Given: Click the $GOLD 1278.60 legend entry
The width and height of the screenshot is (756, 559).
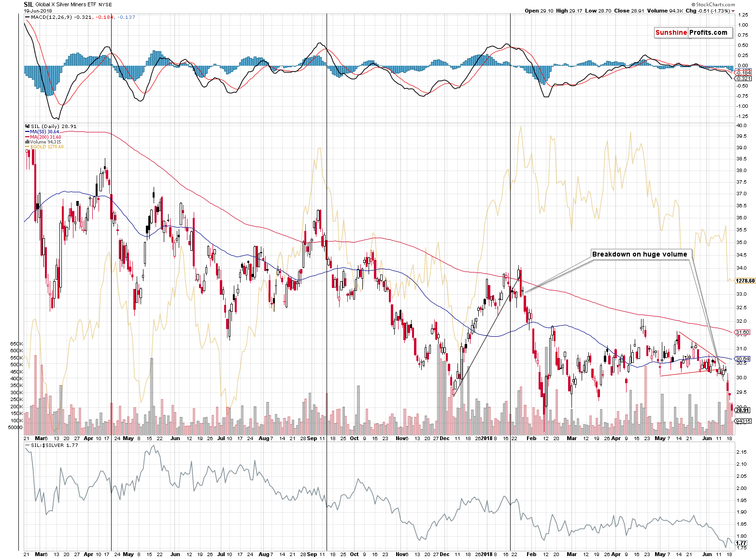Looking at the screenshot, I should [x=44, y=147].
